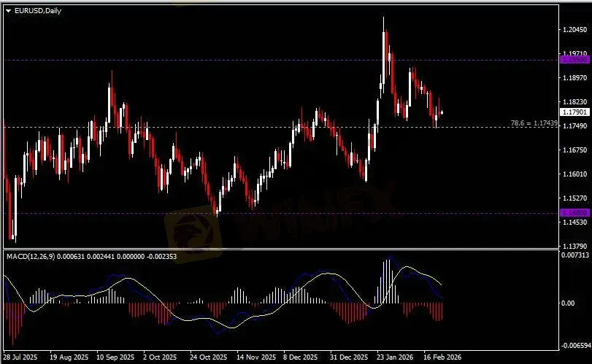
Task: Click the 19 Aug 2025 date label
Action: pyautogui.click(x=69, y=357)
